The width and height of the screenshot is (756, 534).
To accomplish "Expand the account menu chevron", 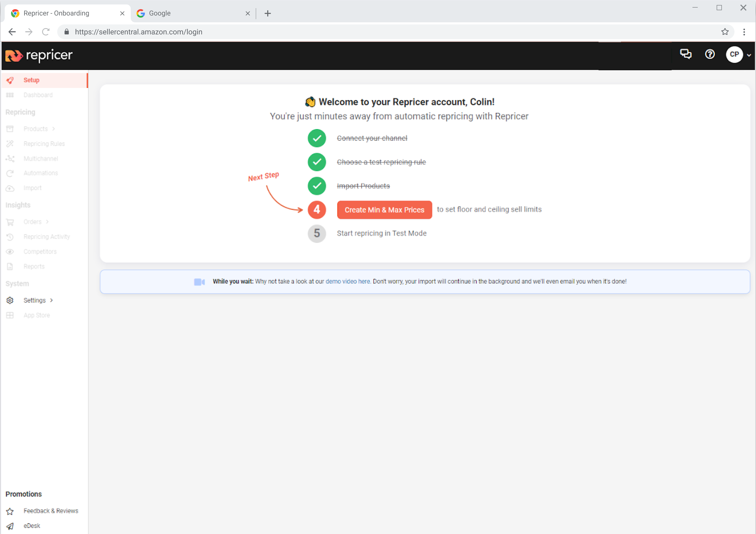I will click(749, 55).
